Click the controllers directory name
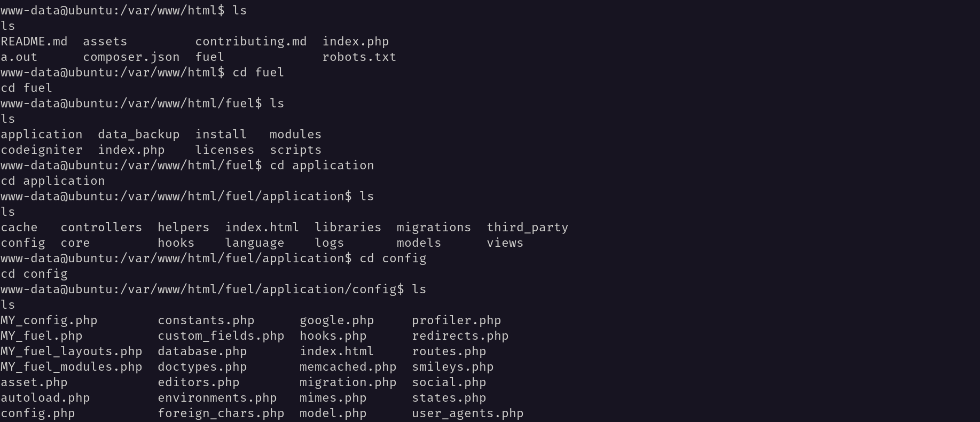Viewport: 980px width, 422px height. coord(101,228)
